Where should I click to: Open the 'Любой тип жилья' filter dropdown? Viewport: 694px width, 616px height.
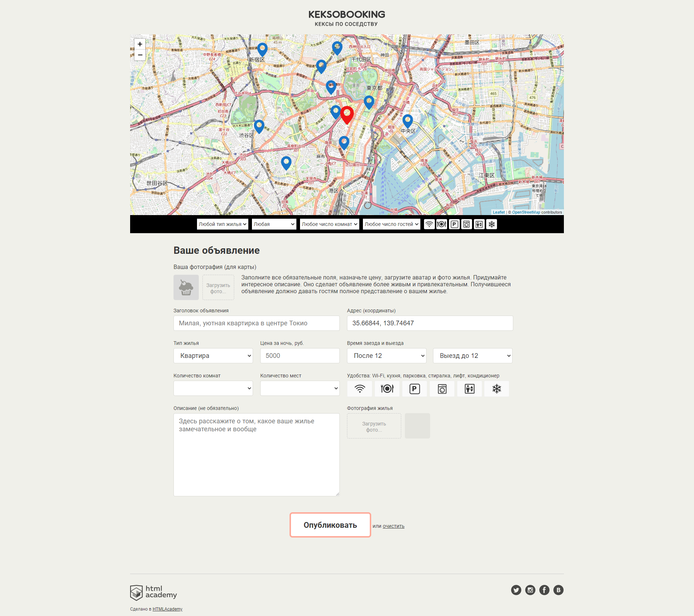coord(223,224)
